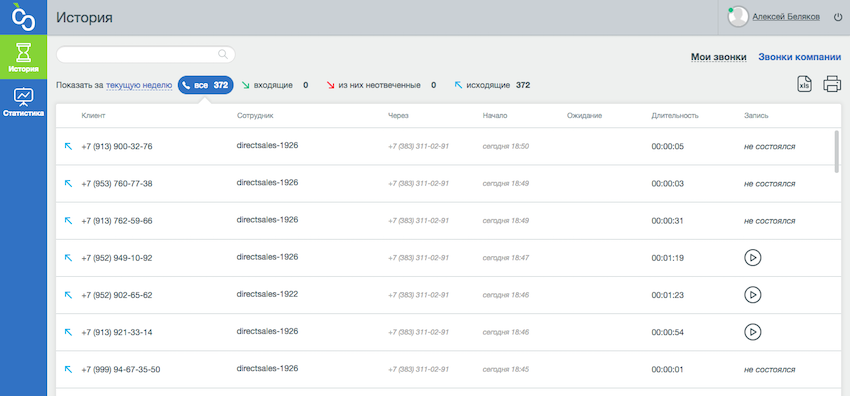Click the company logo icon
Screen dimensions: 850x396
coord(23,17)
